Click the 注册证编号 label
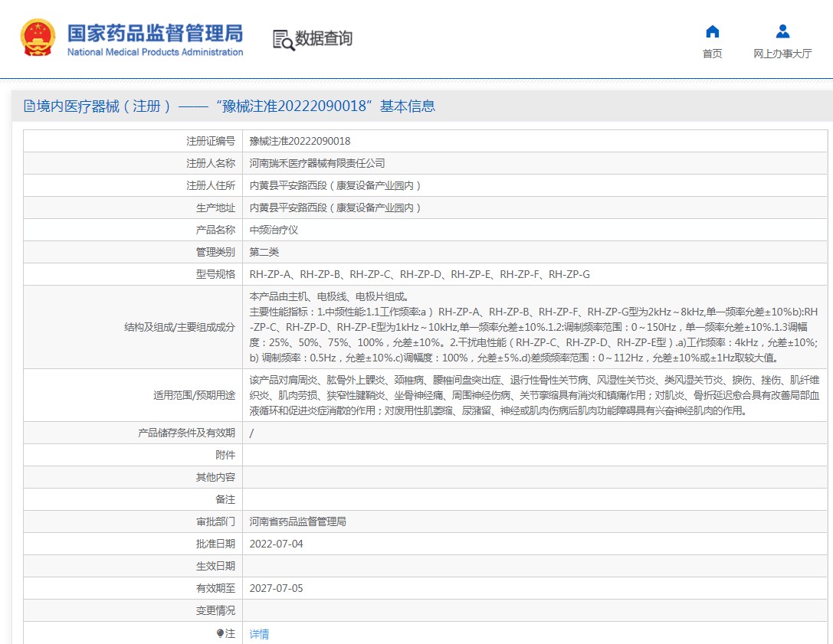The width and height of the screenshot is (833, 644). tap(211, 141)
